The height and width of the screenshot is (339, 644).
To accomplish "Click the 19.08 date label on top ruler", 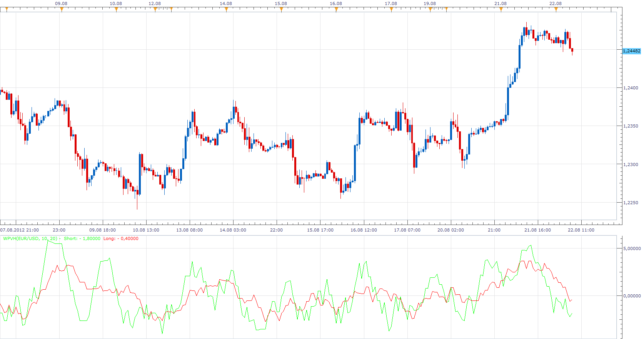I will coord(430,3).
